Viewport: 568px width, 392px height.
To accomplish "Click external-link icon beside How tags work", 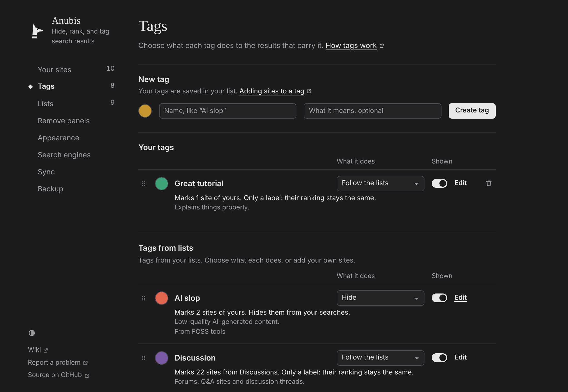I will [x=382, y=46].
